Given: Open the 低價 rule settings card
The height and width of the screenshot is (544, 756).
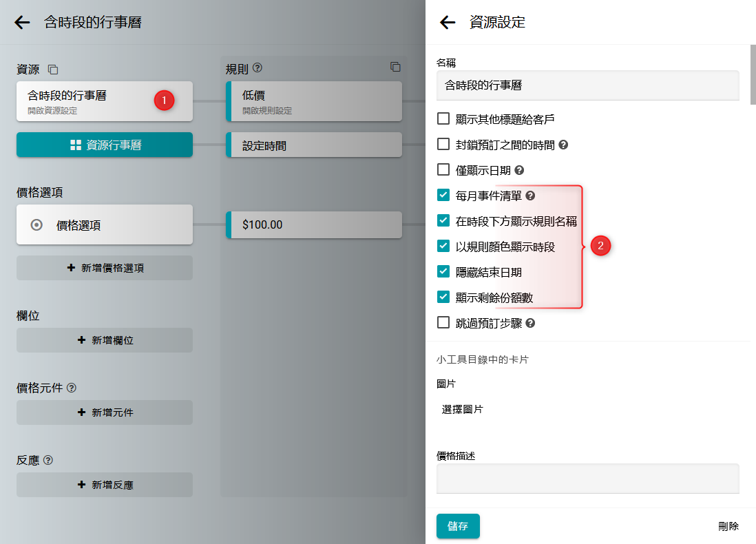Looking at the screenshot, I should [314, 101].
